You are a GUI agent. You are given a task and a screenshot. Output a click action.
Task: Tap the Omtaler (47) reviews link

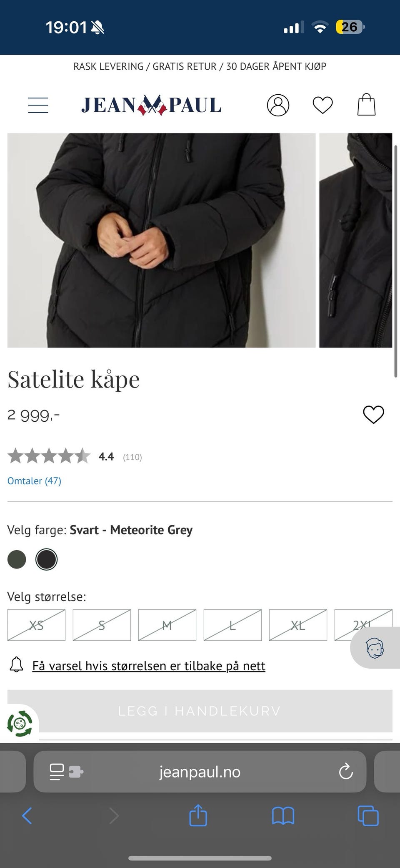(34, 481)
